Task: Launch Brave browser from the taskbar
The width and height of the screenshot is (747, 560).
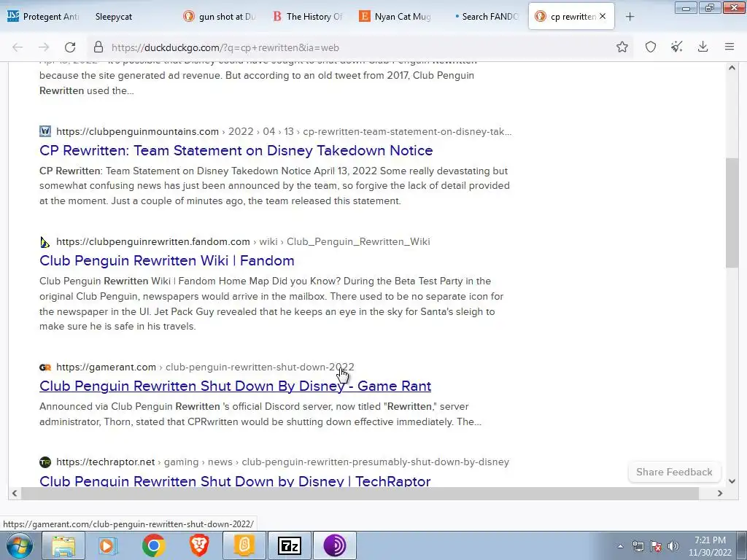Action: [198, 545]
